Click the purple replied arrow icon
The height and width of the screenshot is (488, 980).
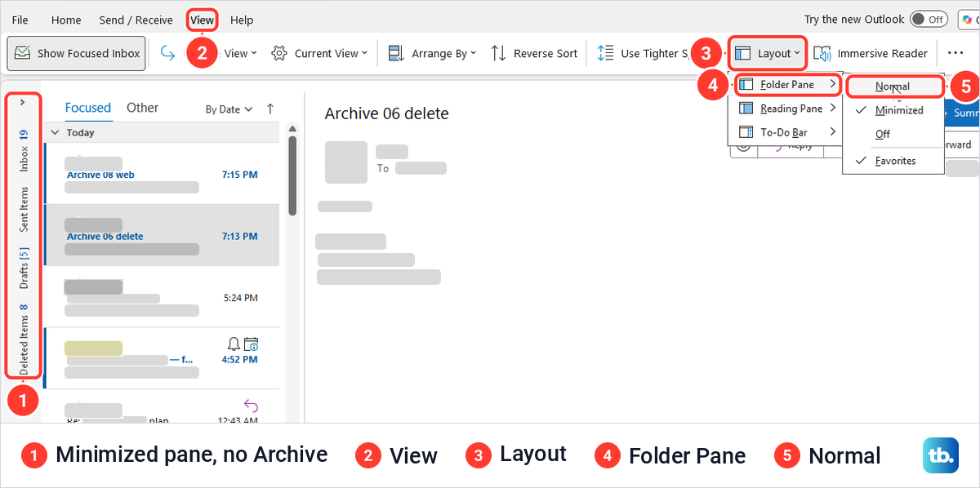tap(251, 405)
